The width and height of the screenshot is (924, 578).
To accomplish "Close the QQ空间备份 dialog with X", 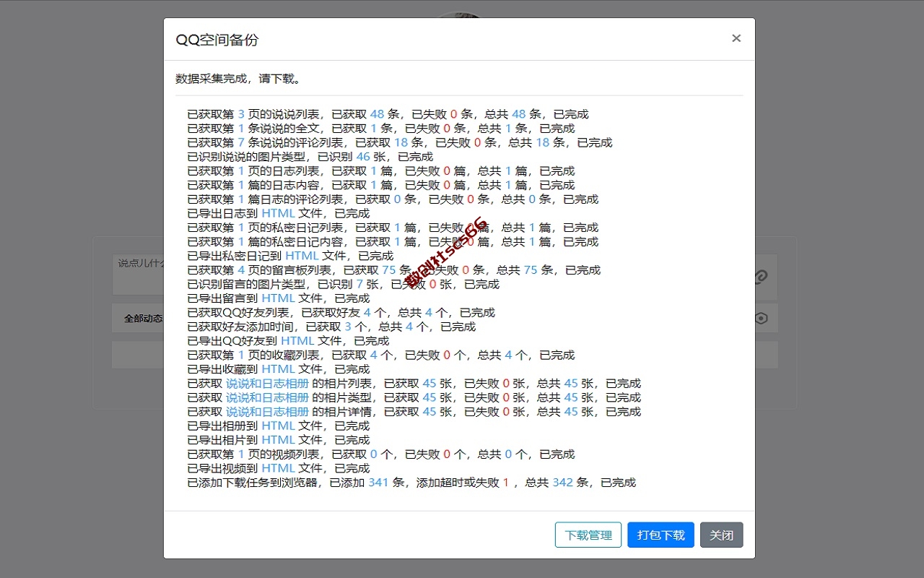I will (736, 38).
